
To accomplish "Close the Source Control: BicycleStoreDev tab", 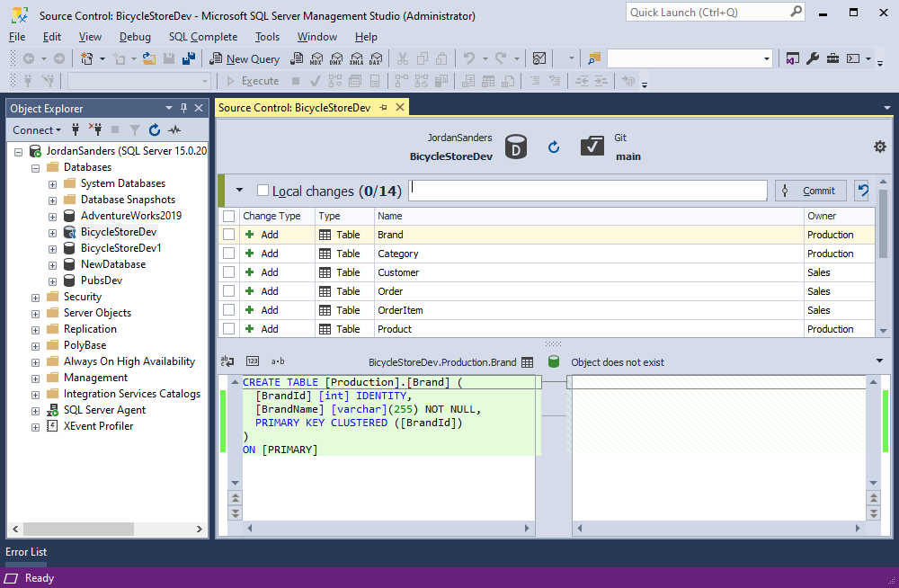I will point(400,107).
